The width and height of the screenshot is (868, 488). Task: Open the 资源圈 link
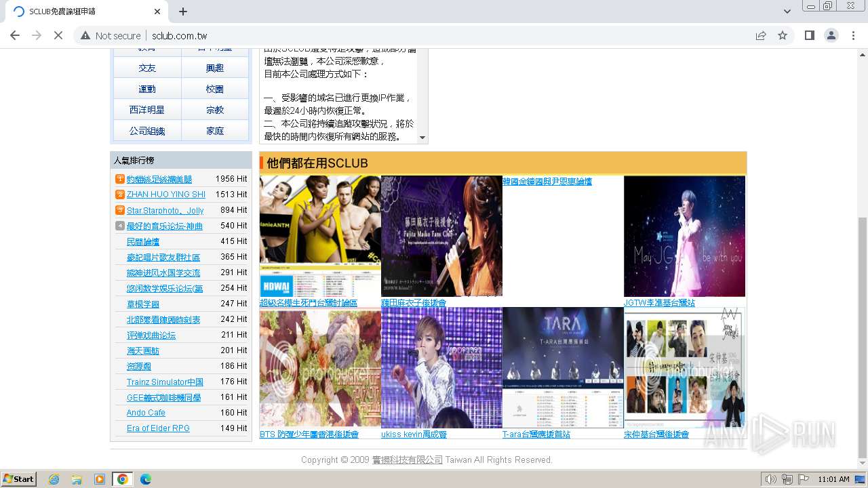click(x=139, y=366)
